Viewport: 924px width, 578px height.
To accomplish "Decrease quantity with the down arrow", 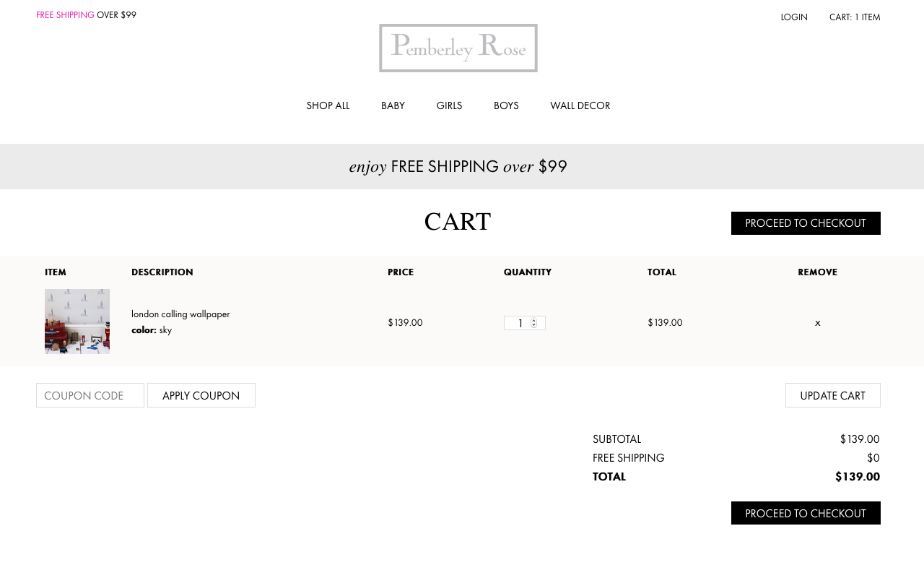I will point(534,326).
